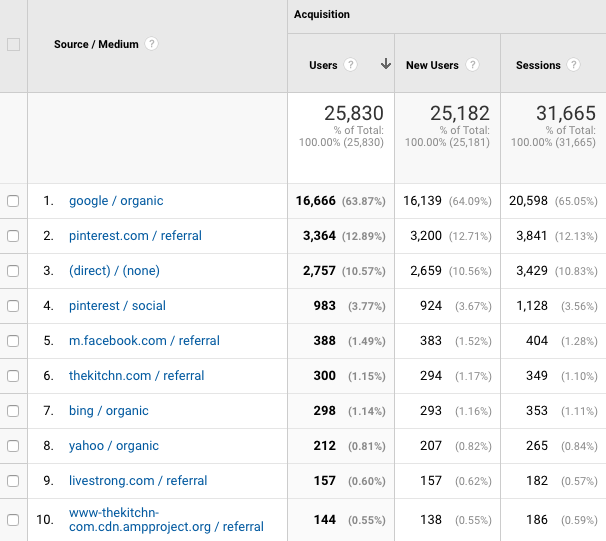Click sessions value 265
The image size is (606, 541).
(537, 446)
